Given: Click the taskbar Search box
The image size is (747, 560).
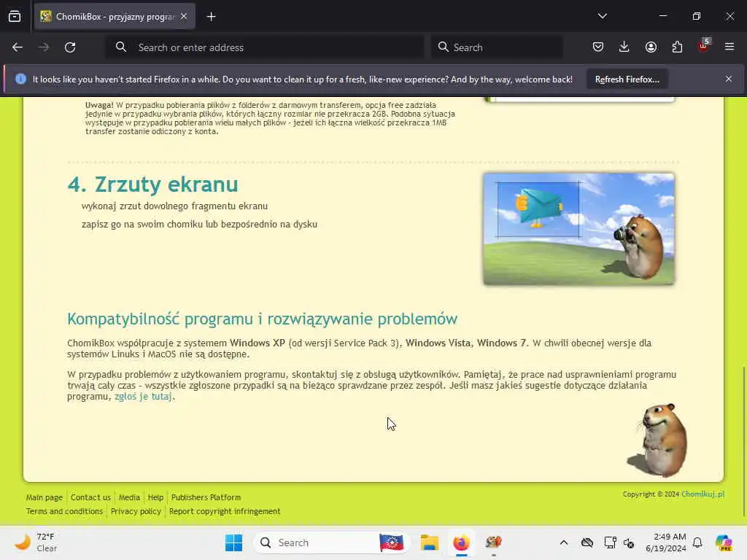Looking at the screenshot, I should pyautogui.click(x=332, y=542).
